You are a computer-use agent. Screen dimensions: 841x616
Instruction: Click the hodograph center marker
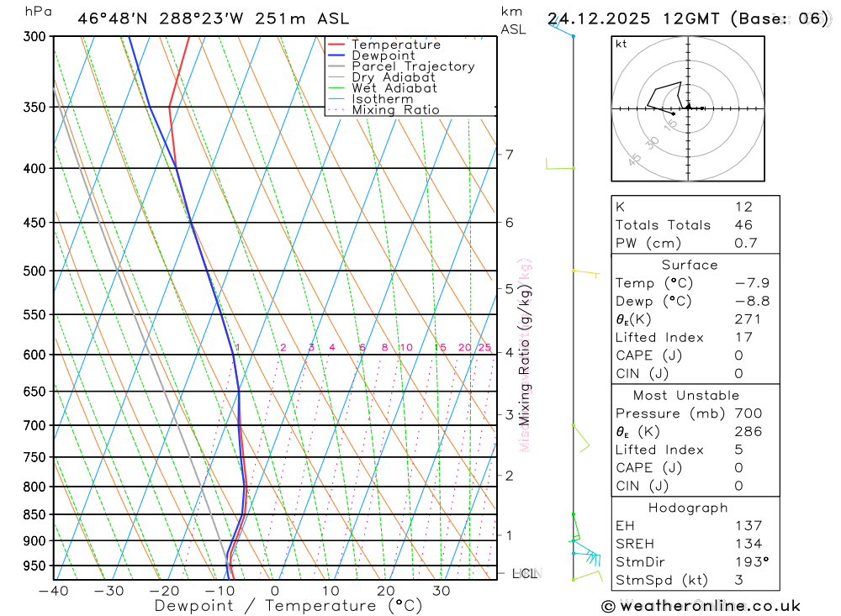coord(688,108)
